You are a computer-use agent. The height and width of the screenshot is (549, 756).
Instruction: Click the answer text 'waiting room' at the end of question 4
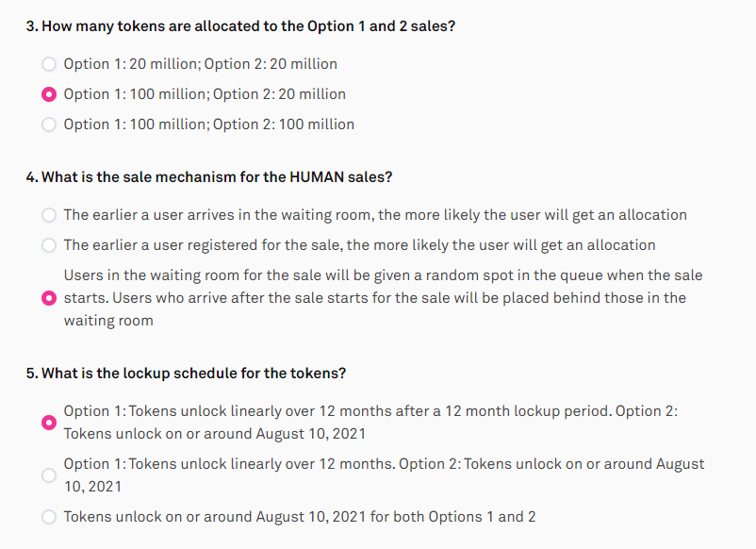point(108,321)
